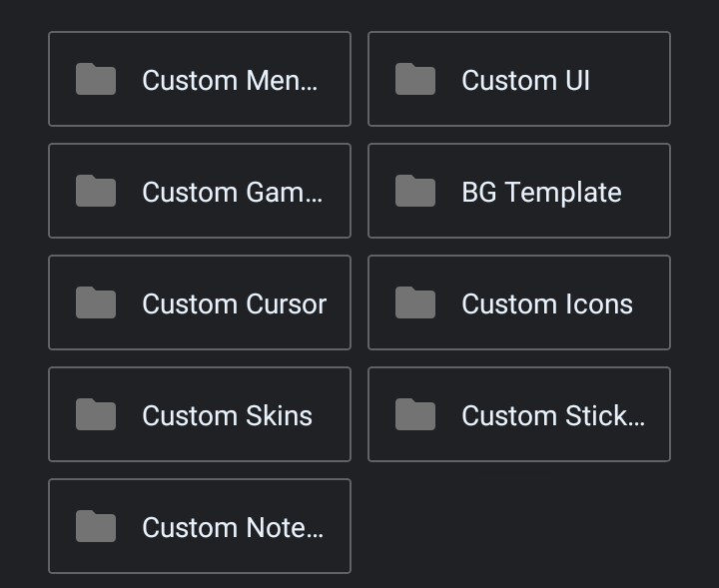This screenshot has height=588, width=719.
Task: Select the "BG Template" text label
Action: [541, 193]
